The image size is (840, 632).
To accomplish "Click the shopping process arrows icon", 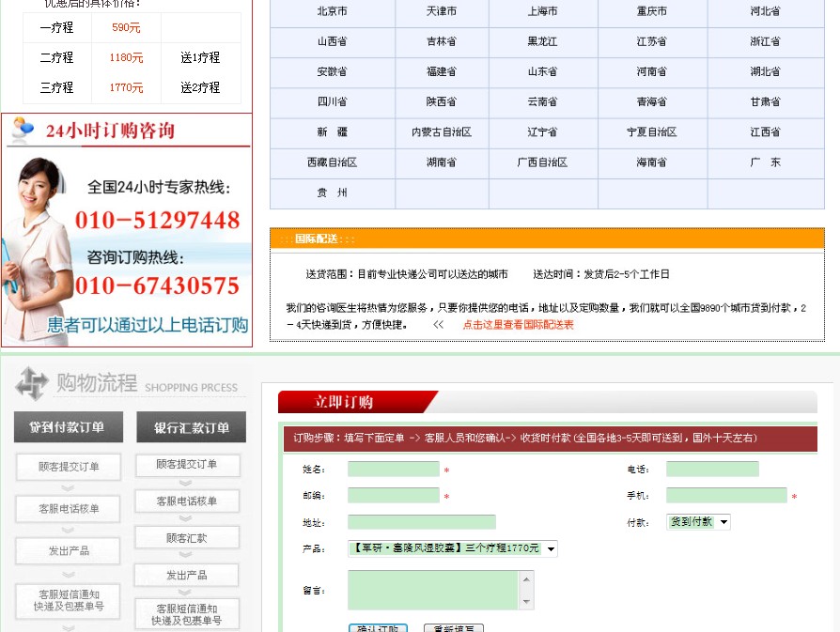I will click(x=32, y=383).
